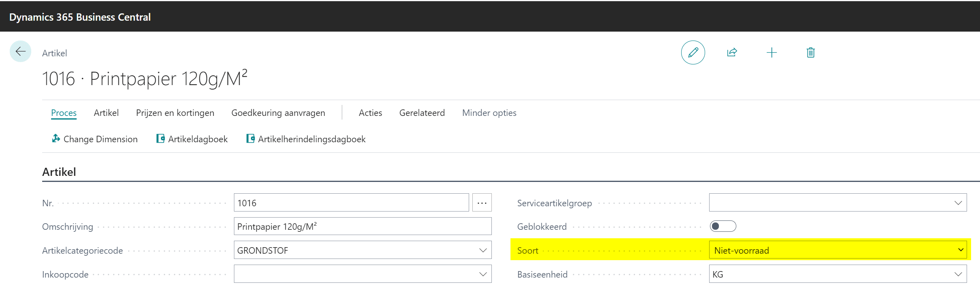The image size is (980, 295).
Task: Open Goedkeuring aanvragen menu
Action: coord(278,113)
